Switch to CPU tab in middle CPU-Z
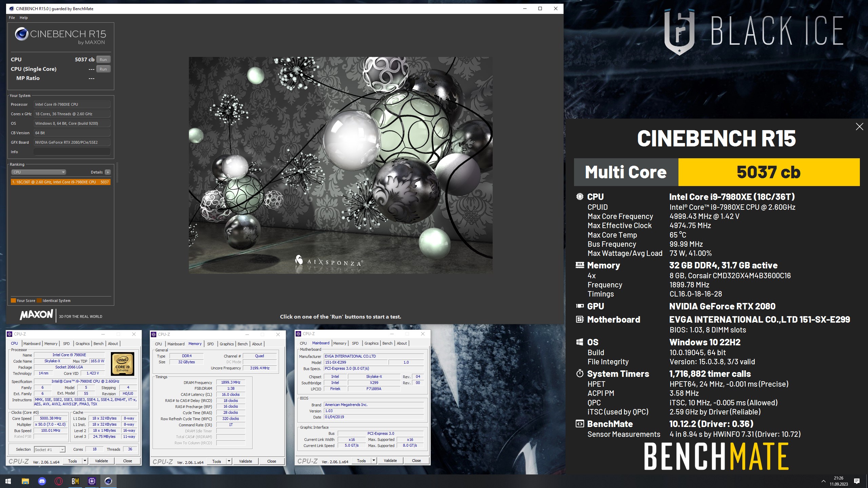Screen dimensions: 868x488 158,344
